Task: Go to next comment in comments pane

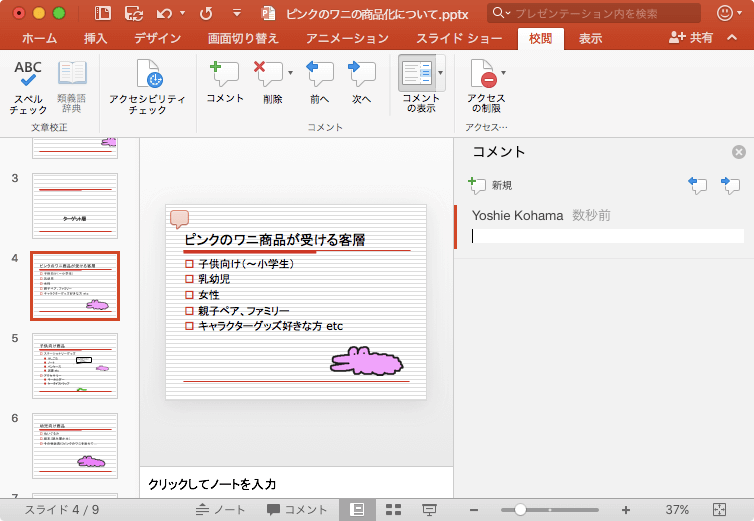Action: (x=730, y=185)
